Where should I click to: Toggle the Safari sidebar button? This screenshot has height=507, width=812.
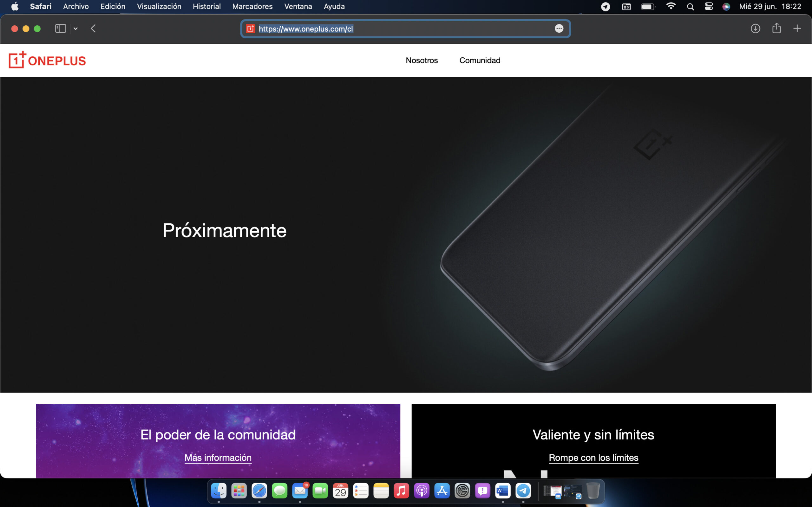point(60,29)
